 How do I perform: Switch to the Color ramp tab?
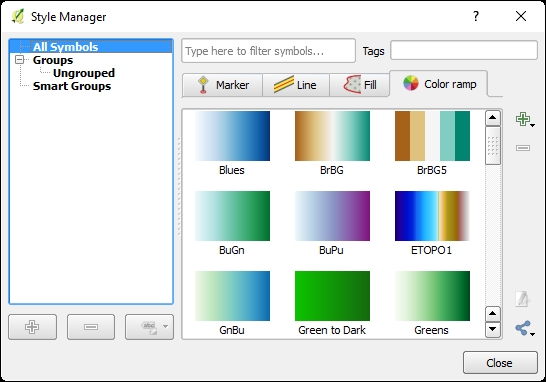point(438,84)
